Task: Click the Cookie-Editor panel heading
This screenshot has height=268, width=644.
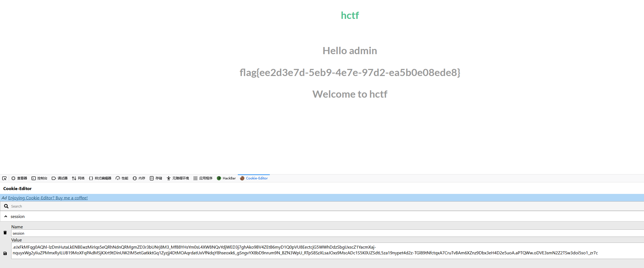Action: [17, 189]
